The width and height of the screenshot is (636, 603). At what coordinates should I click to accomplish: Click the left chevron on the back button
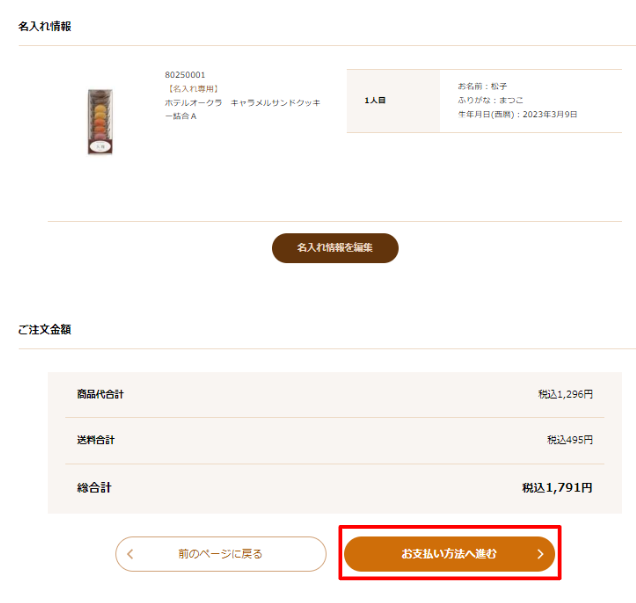(130, 554)
